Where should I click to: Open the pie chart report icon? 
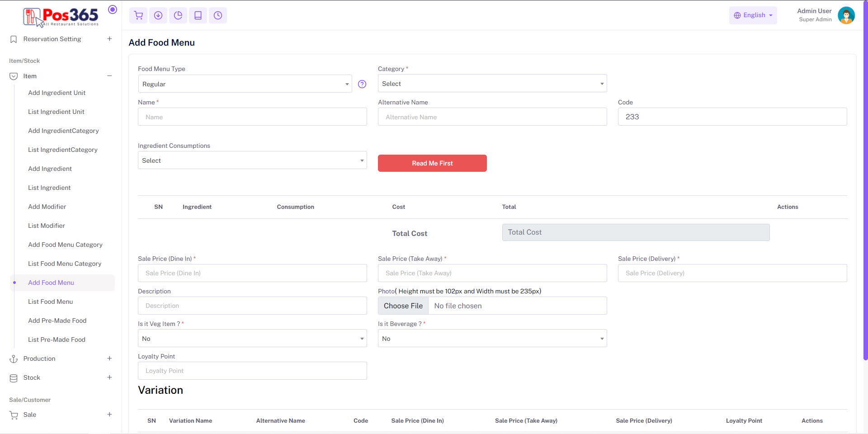[x=178, y=15]
